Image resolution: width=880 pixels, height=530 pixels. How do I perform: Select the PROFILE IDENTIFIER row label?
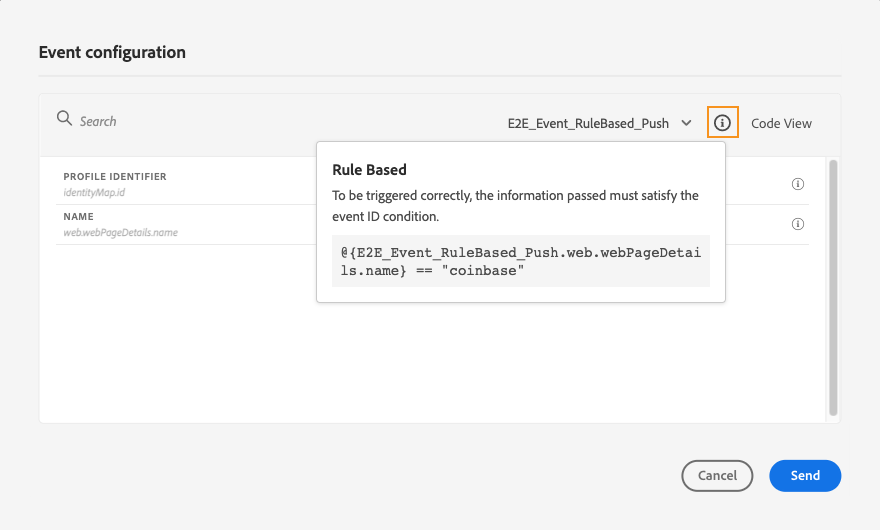pyautogui.click(x=115, y=177)
